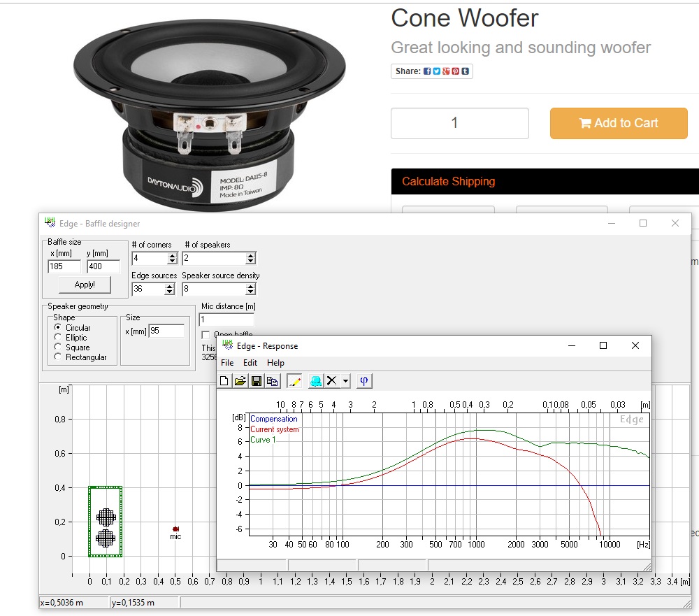Click the Curve 1 legend label
Viewport: 699px width, 616px height.
pos(263,439)
